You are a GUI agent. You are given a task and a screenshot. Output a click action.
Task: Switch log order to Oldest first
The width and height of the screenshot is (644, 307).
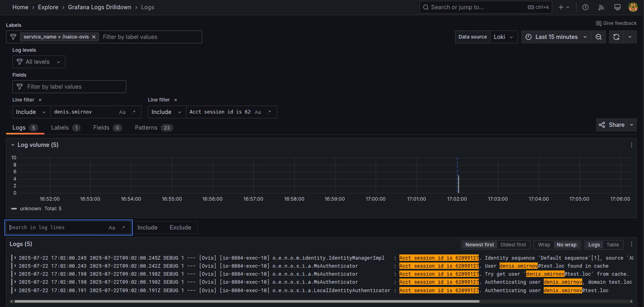click(513, 245)
